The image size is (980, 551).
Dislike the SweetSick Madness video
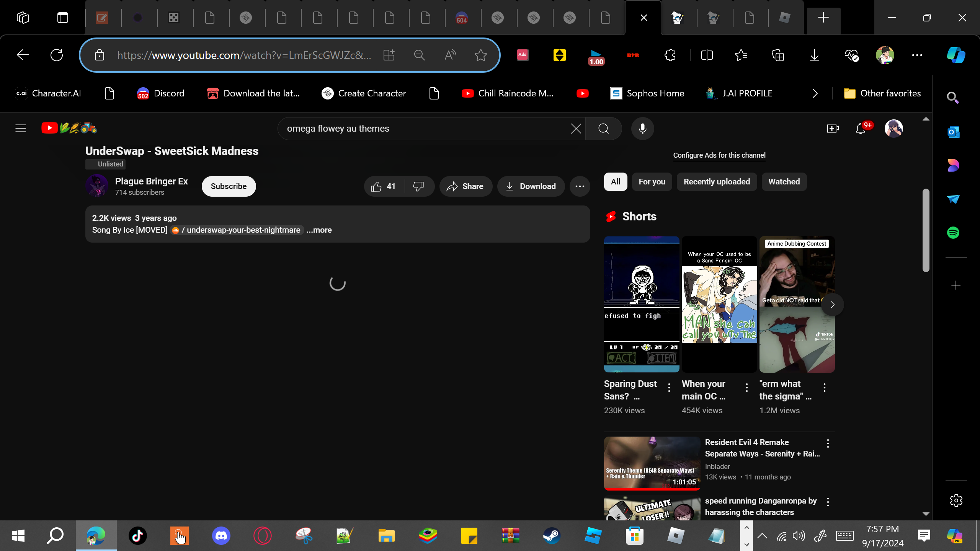[418, 186]
